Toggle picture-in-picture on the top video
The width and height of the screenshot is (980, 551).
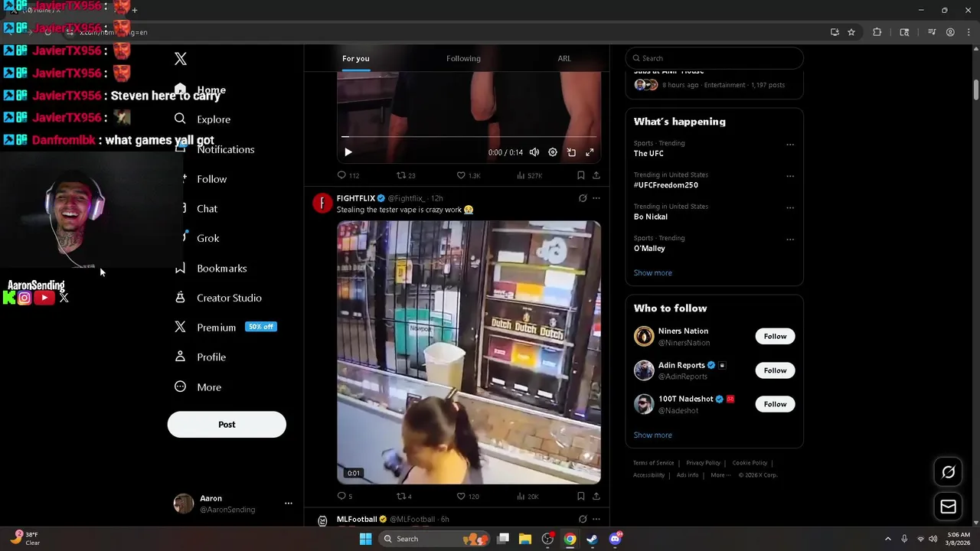point(571,152)
